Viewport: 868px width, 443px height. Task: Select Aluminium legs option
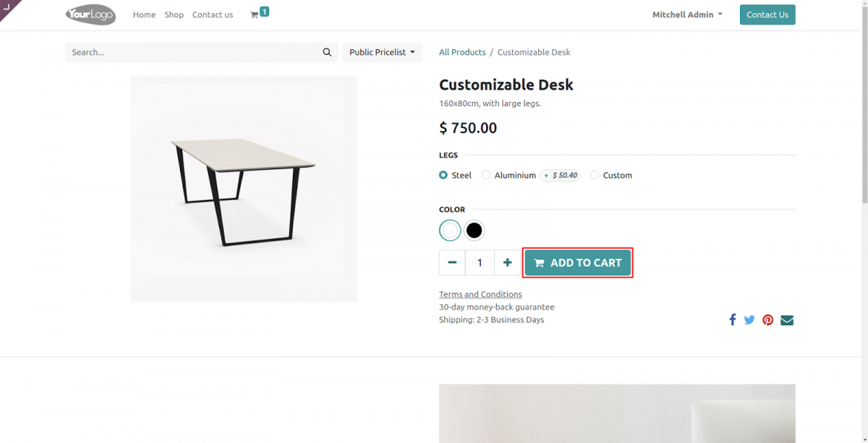point(485,175)
